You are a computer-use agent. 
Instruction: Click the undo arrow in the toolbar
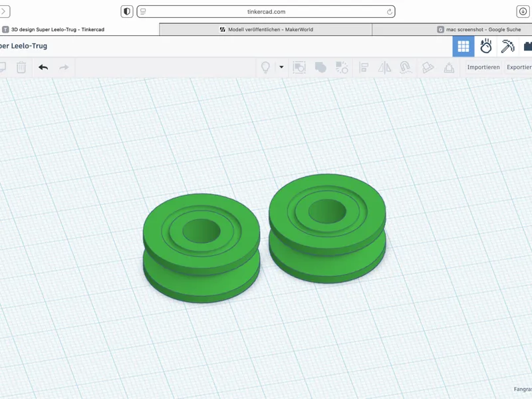(x=43, y=67)
